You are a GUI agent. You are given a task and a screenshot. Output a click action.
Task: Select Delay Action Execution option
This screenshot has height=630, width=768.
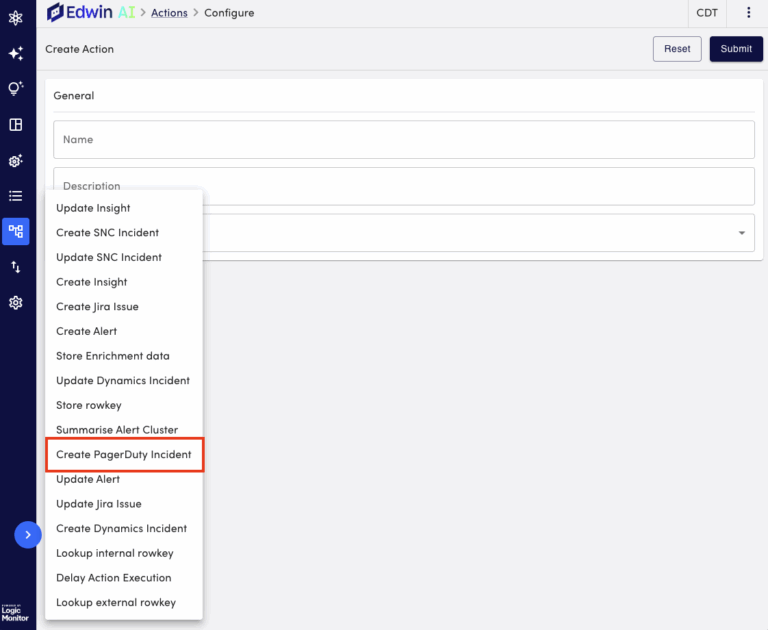(x=124, y=578)
